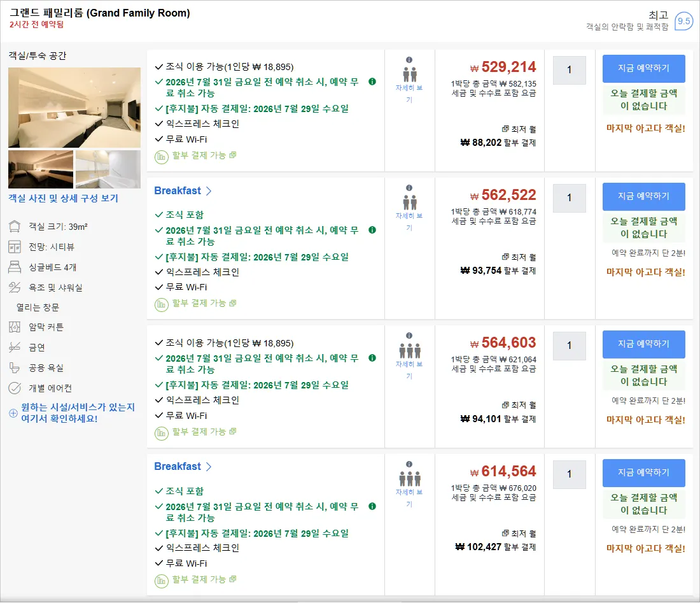
Task: Click info icon above first two-guest occupancy
Action: pos(409,60)
